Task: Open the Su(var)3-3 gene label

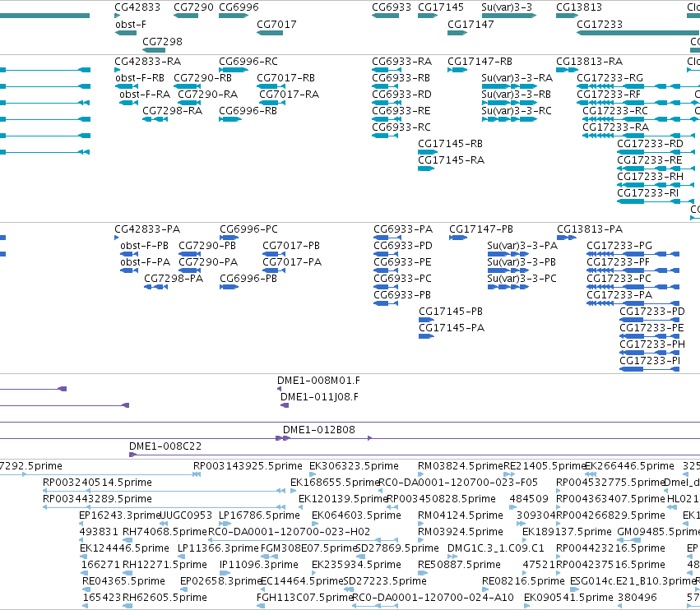Action: tap(507, 7)
